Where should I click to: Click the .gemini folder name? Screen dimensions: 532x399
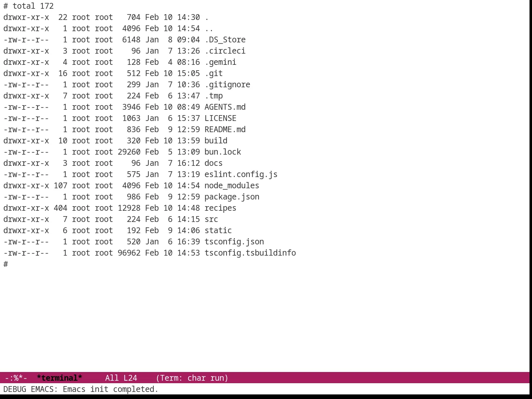click(220, 62)
